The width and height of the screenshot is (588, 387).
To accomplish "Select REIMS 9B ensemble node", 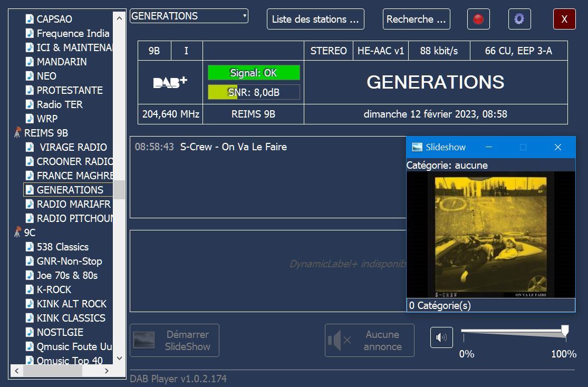I will pos(46,133).
